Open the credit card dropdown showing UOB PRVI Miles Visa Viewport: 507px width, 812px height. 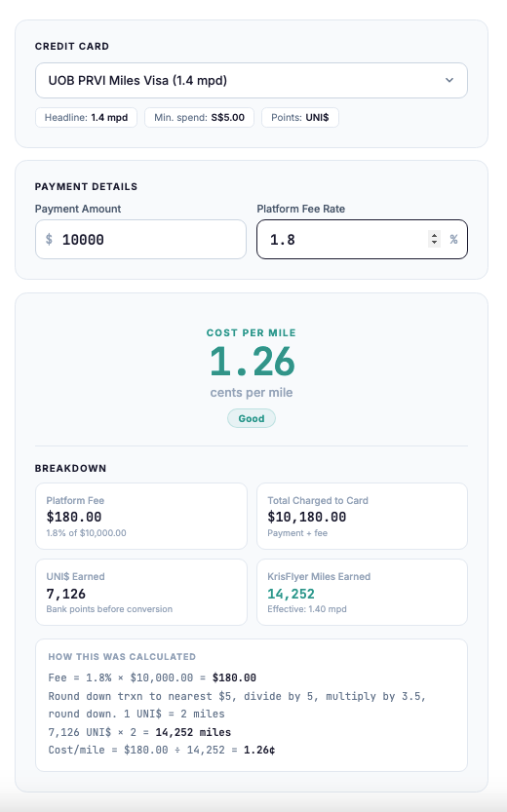[x=252, y=80]
